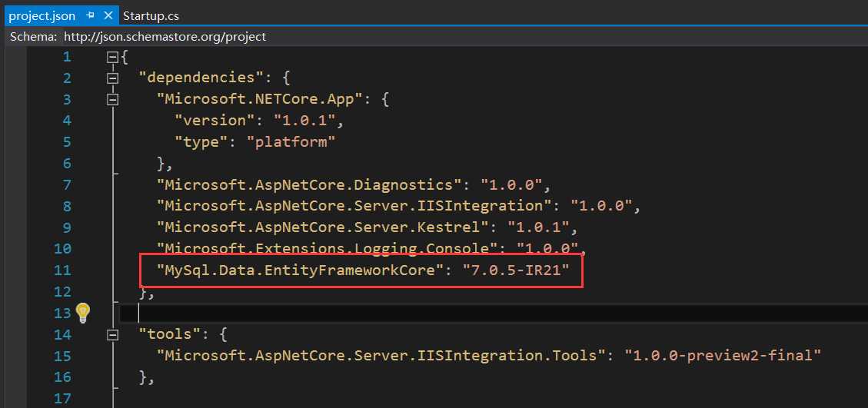Collapse the "Microsoft.NETCore.App" block

(x=113, y=99)
